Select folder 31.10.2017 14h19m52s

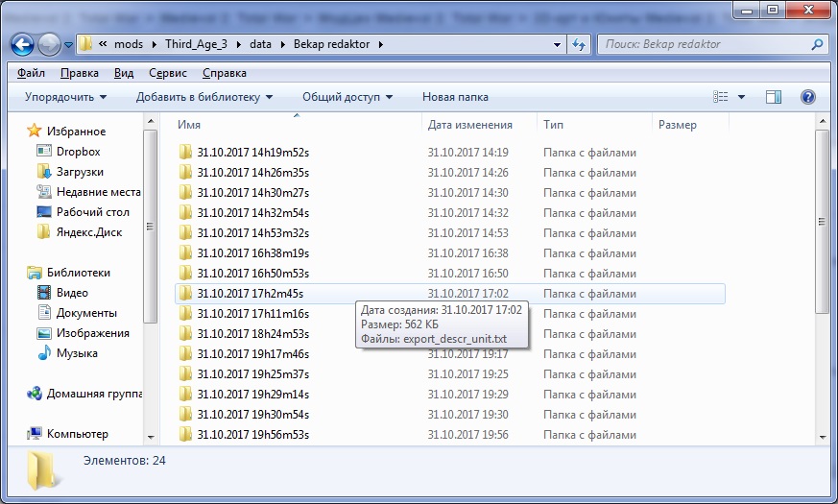coord(450,153)
